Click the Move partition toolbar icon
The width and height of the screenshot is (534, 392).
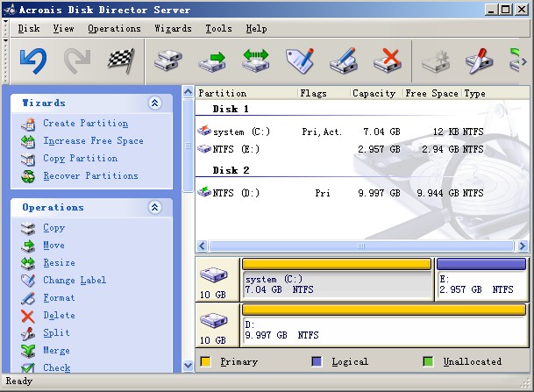(212, 61)
